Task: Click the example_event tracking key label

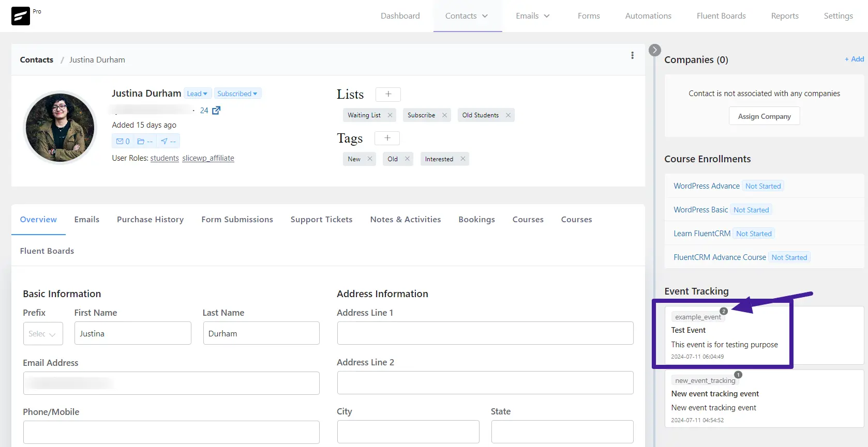Action: pyautogui.click(x=698, y=317)
